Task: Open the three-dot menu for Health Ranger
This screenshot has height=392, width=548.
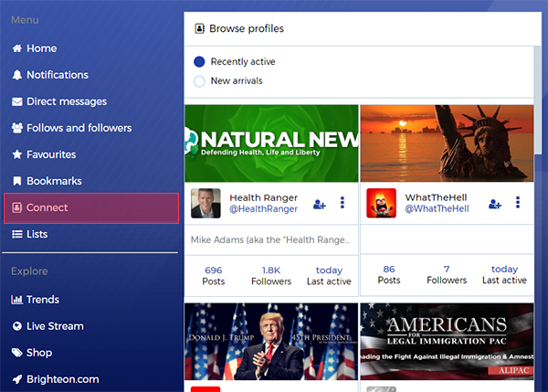Action: pyautogui.click(x=342, y=203)
